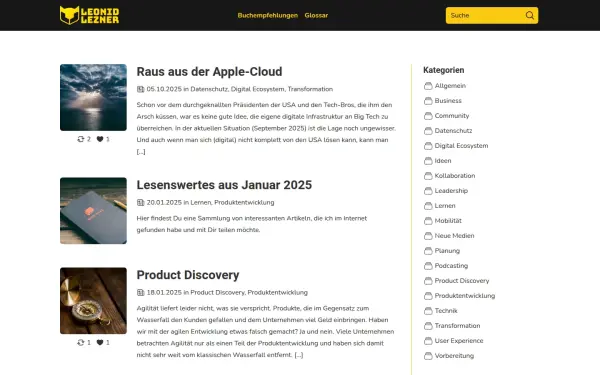Click folder icon beside sidebar Produktentwicklung
The width and height of the screenshot is (600, 375).
(x=428, y=296)
